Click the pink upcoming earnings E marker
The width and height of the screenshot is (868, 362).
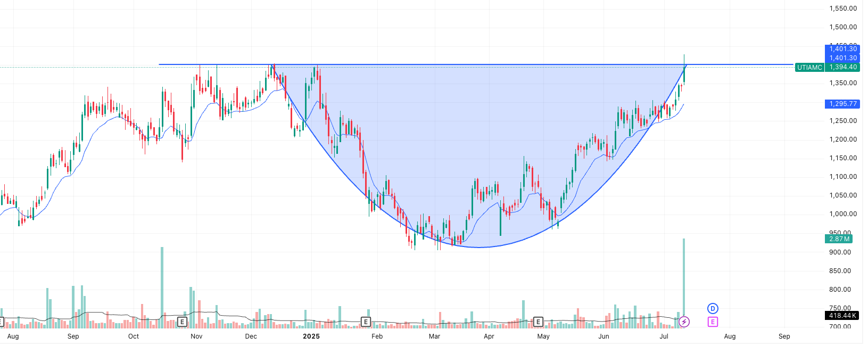(x=713, y=322)
